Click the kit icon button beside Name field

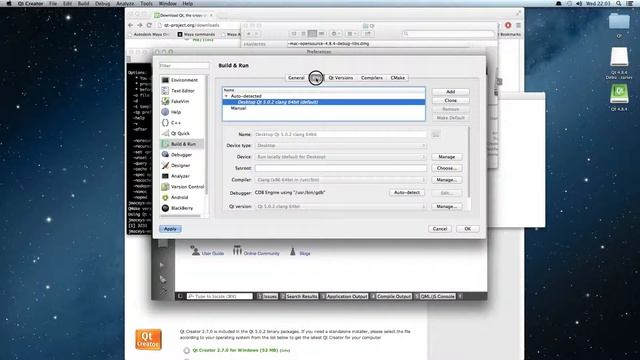[x=436, y=134]
